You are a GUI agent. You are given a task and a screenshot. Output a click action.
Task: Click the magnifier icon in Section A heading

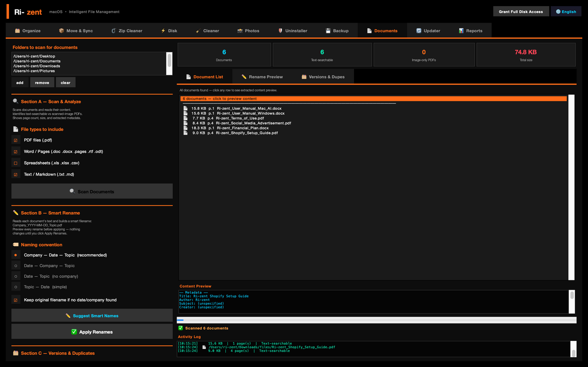[x=15, y=101]
